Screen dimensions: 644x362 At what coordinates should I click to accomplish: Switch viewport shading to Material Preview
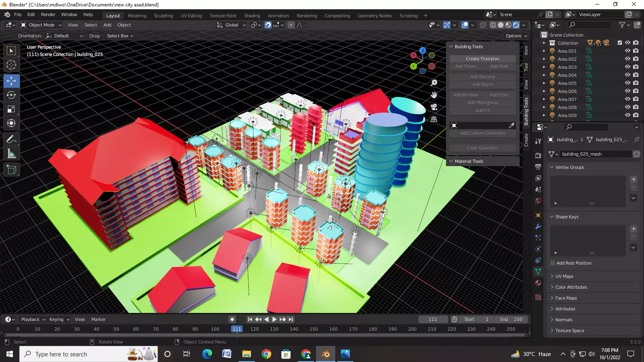point(508,25)
